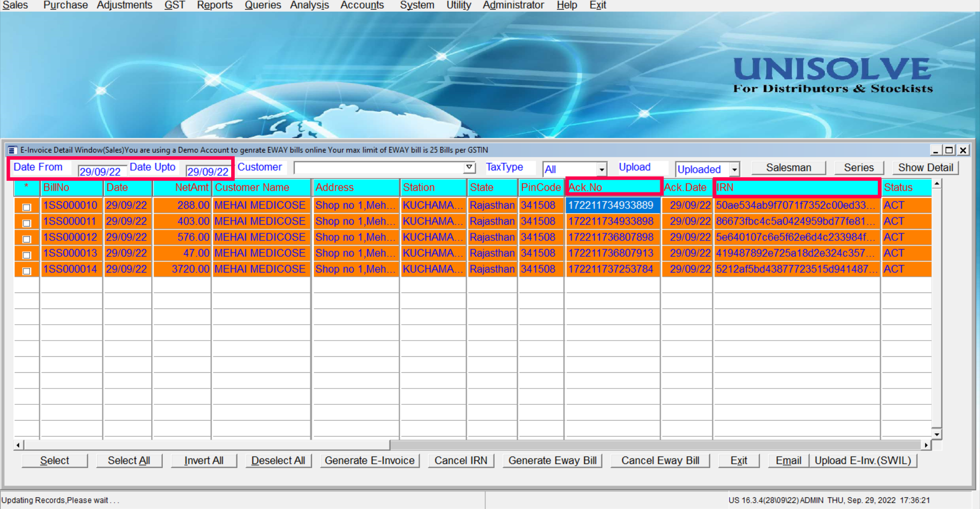980x509 pixels.
Task: Click Generate Eway Bill button
Action: click(x=552, y=460)
